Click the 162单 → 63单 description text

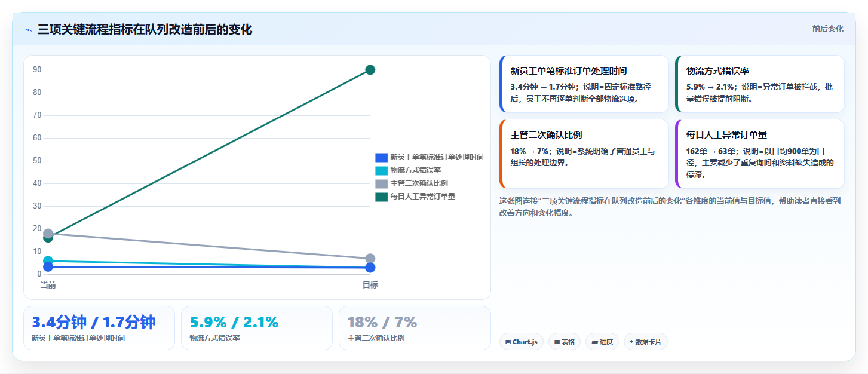[760, 163]
